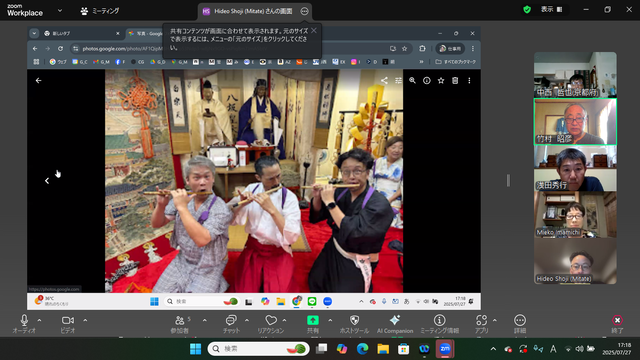Screen dimensions: 640x360
Task: Open File Explorer from the taskbar
Action: [x=383, y=349]
